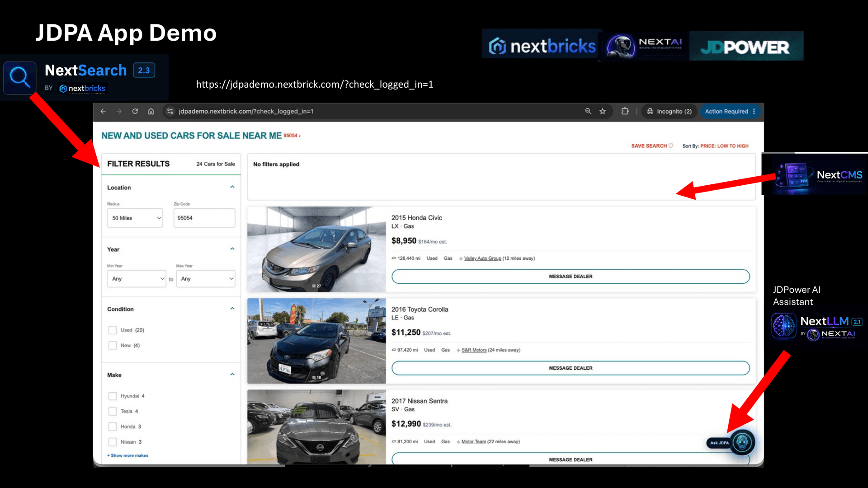
Task: View site information icon in address bar
Action: point(170,111)
